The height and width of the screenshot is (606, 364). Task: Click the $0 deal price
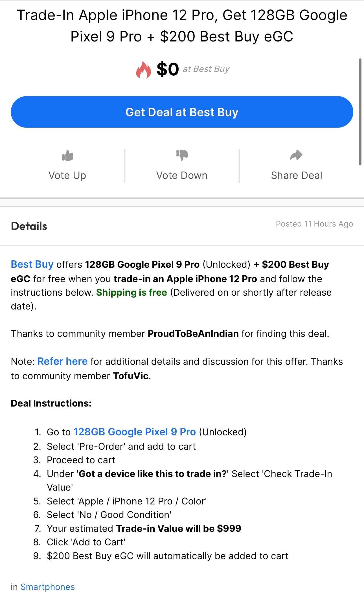click(168, 69)
